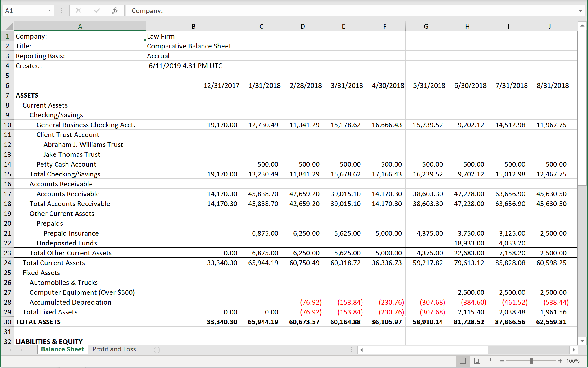Click 'Jake Thomas Trust' cell

pos(80,154)
